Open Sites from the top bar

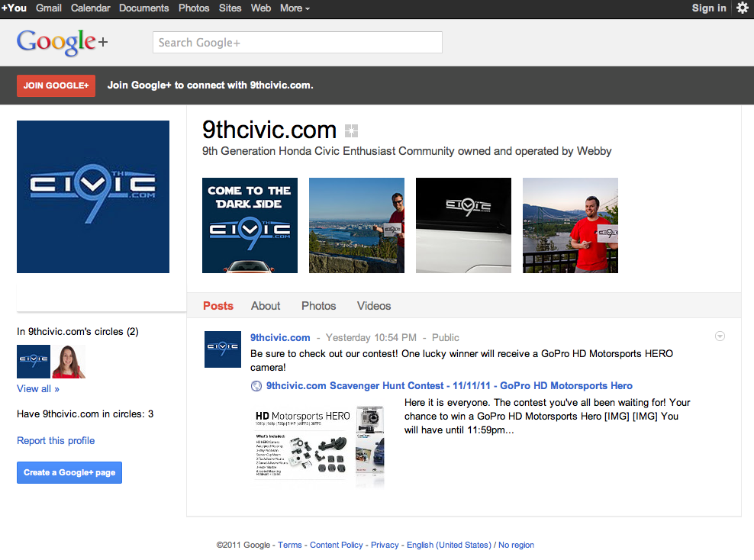click(230, 8)
